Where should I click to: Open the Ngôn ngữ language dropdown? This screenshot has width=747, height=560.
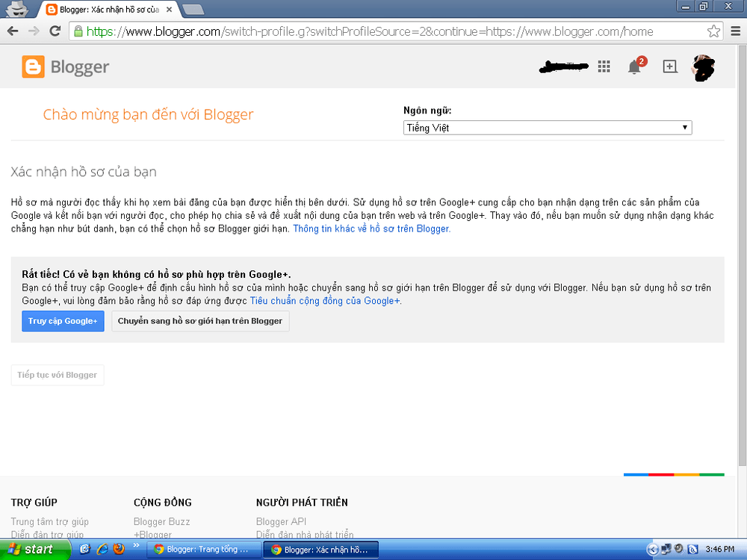548,128
